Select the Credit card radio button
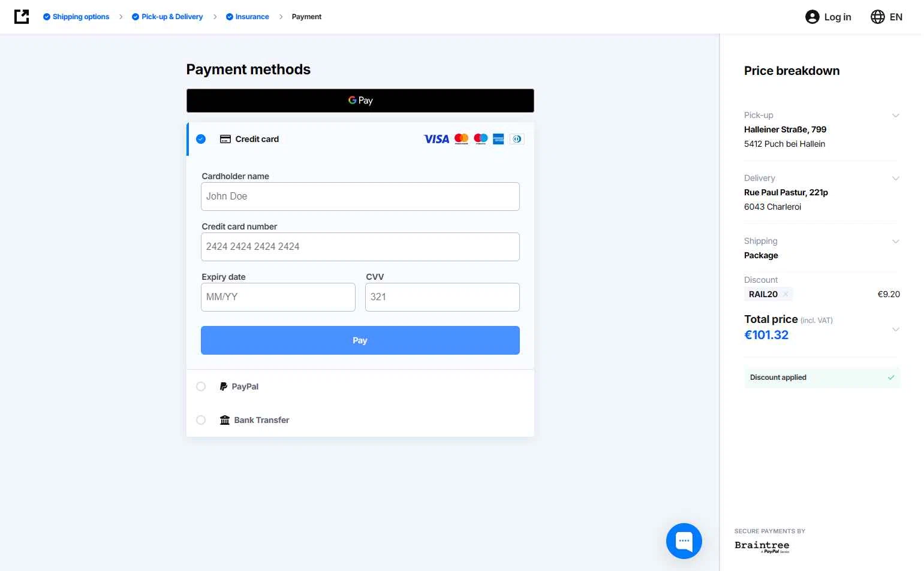 [x=201, y=139]
